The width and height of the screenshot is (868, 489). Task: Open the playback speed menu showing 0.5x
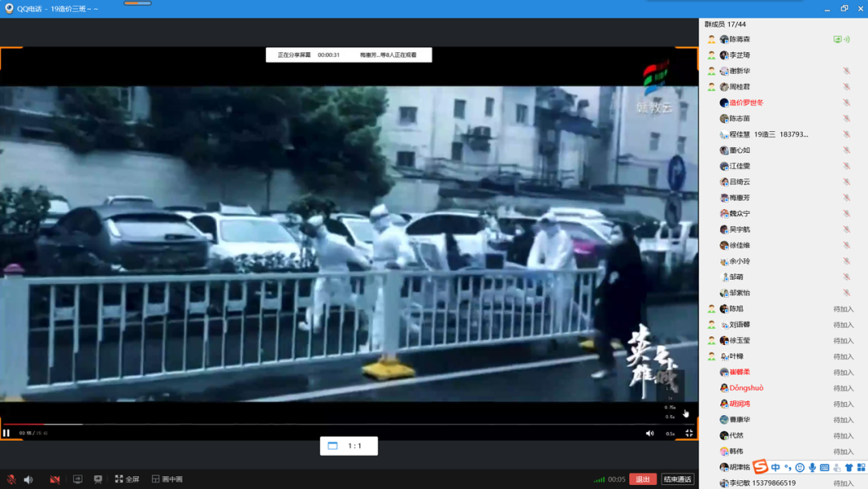tap(670, 434)
